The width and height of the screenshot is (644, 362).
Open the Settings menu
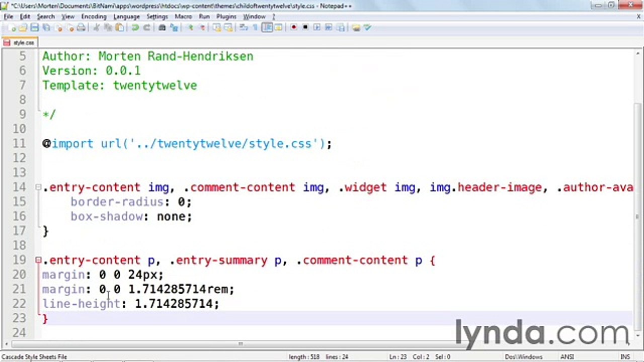click(157, 17)
